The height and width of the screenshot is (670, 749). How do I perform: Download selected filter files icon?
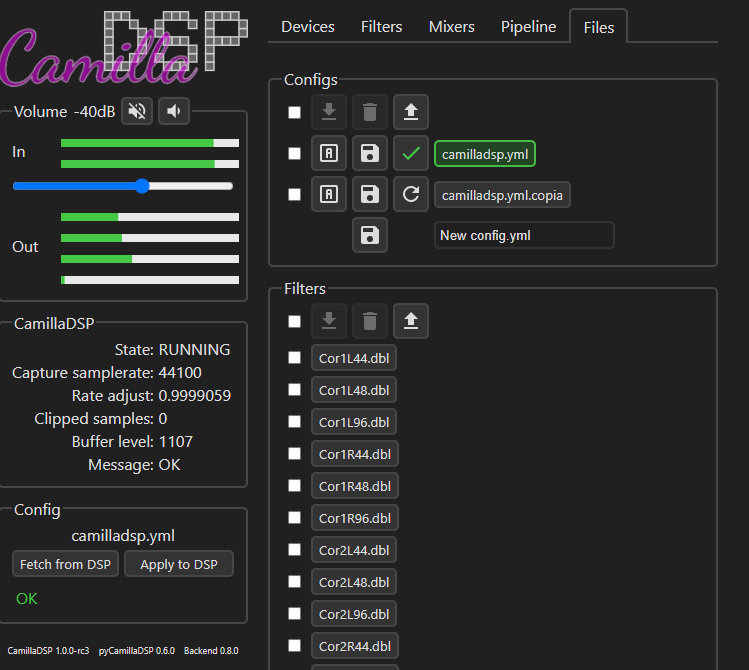click(329, 321)
